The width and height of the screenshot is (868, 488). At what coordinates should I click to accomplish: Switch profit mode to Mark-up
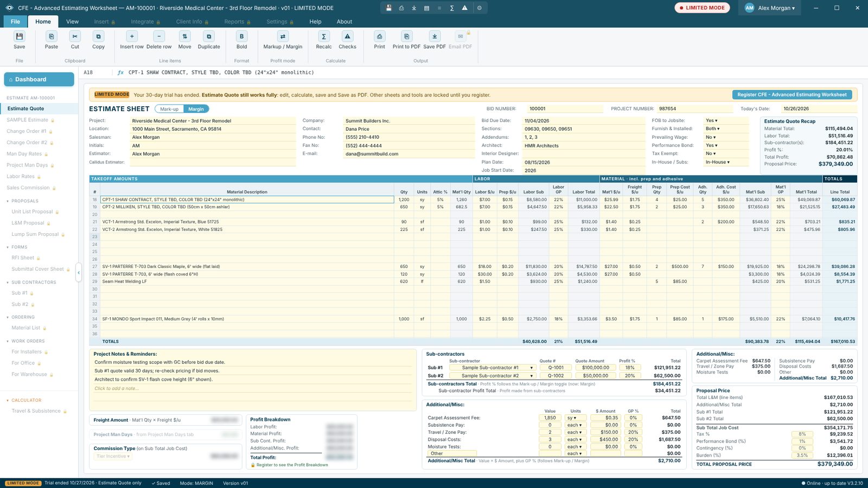click(169, 109)
